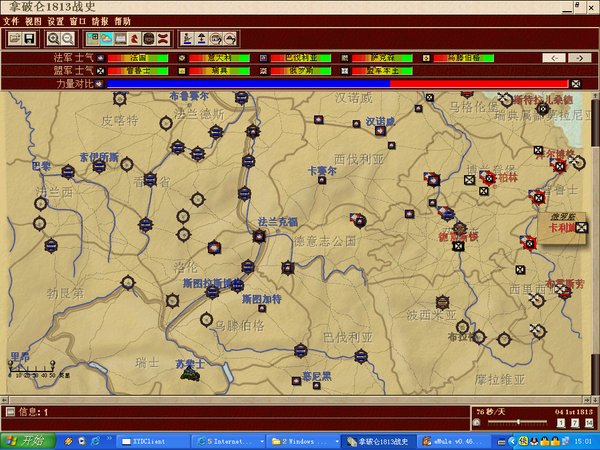Click the 柏林 army unit marker
Screen dimensions: 600x450
click(x=487, y=177)
